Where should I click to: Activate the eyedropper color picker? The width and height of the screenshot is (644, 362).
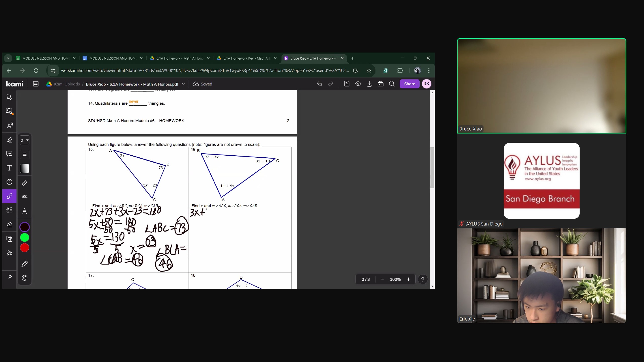[24, 264]
